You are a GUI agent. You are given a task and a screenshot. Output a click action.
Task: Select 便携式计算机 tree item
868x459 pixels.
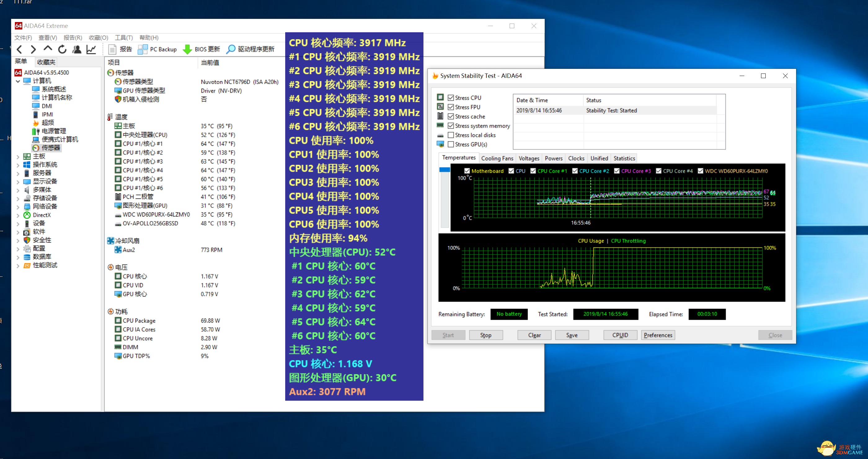click(x=60, y=139)
